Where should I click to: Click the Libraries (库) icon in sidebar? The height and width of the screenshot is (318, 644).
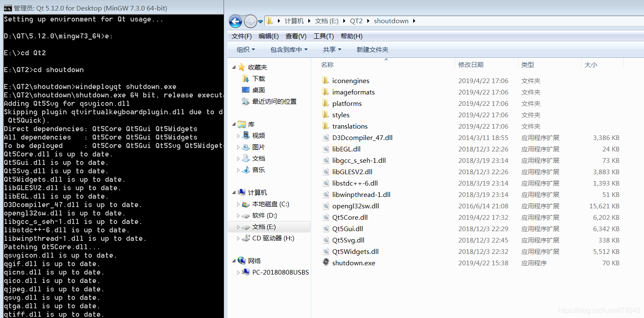241,124
